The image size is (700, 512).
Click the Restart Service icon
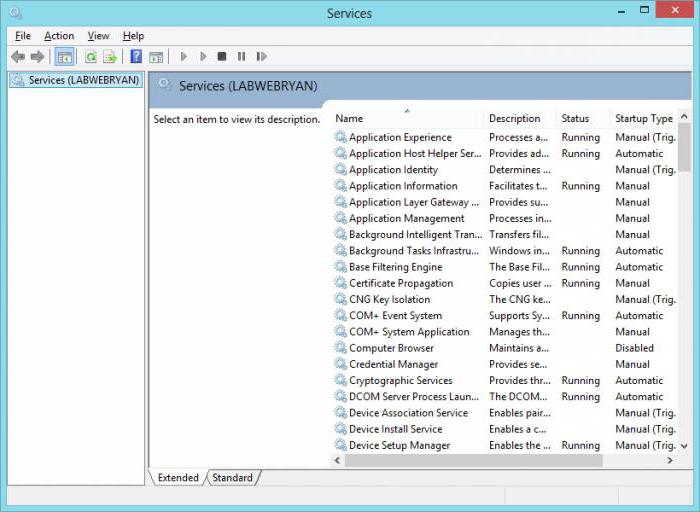pos(262,56)
